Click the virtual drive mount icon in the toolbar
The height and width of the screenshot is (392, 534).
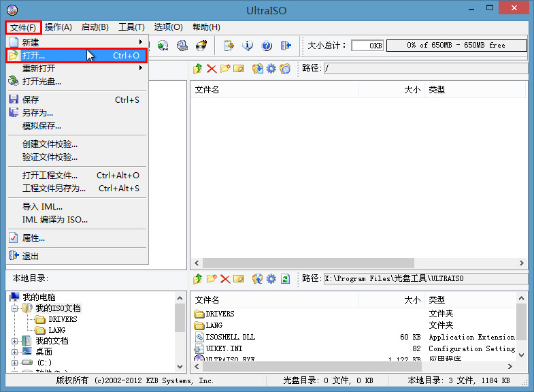click(182, 46)
